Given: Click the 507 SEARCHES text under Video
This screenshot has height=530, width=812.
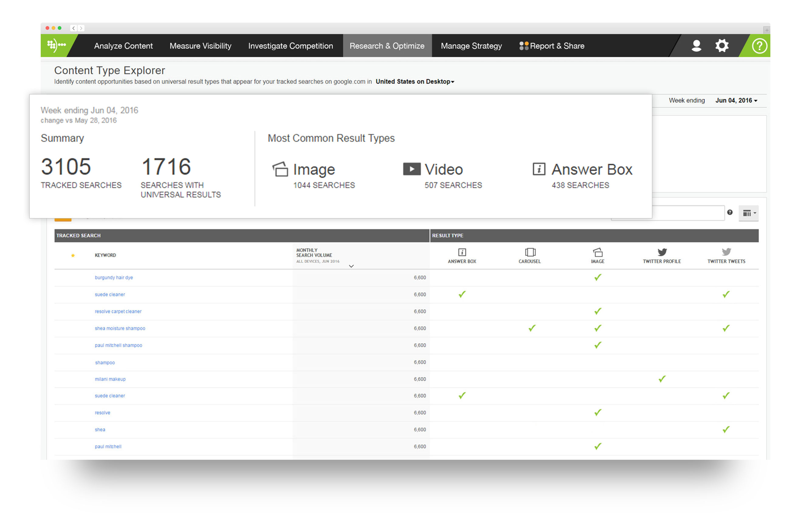Looking at the screenshot, I should point(453,185).
